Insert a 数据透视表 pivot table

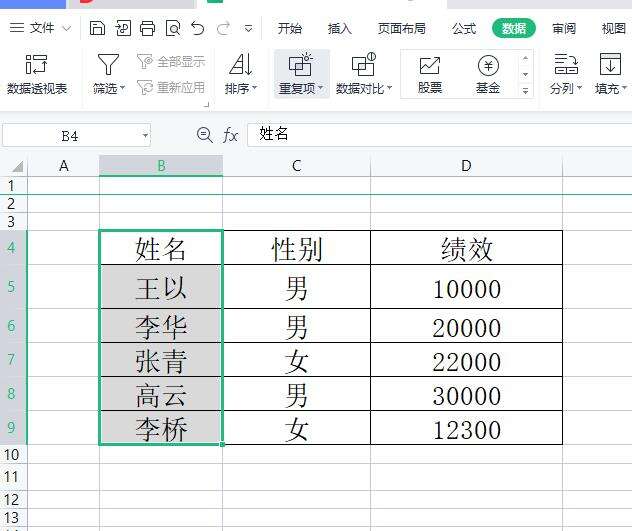click(37, 75)
